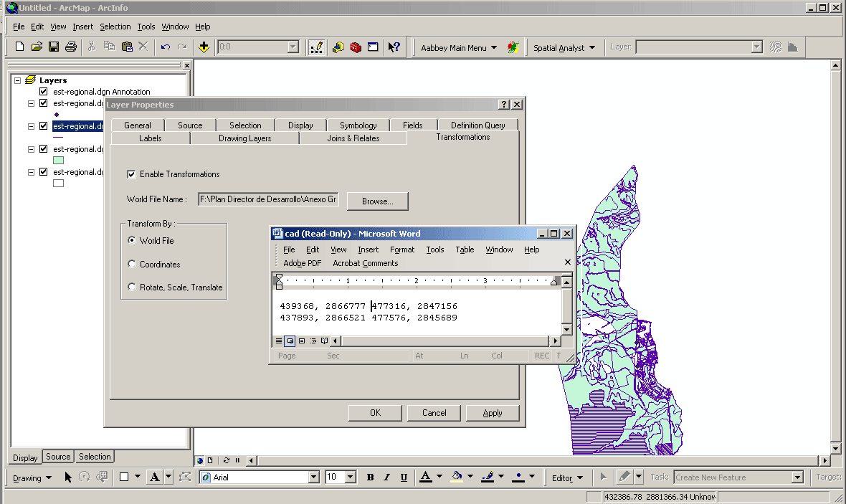Click the Save icon on ArcMap toolbar

[54, 46]
